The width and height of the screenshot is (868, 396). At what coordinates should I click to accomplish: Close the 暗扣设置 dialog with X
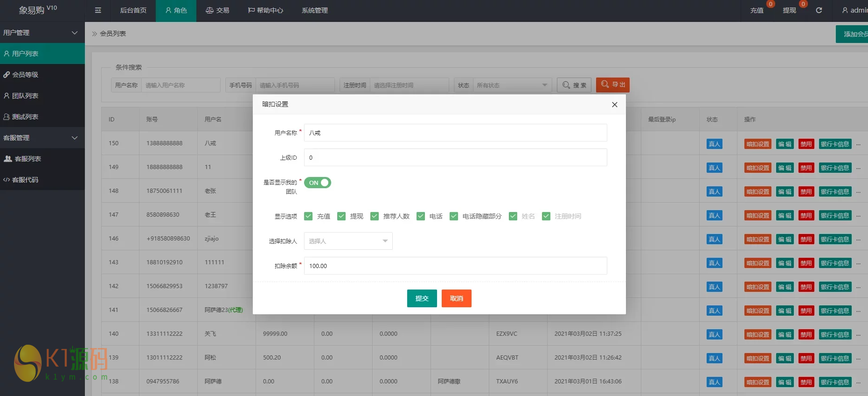tap(614, 105)
